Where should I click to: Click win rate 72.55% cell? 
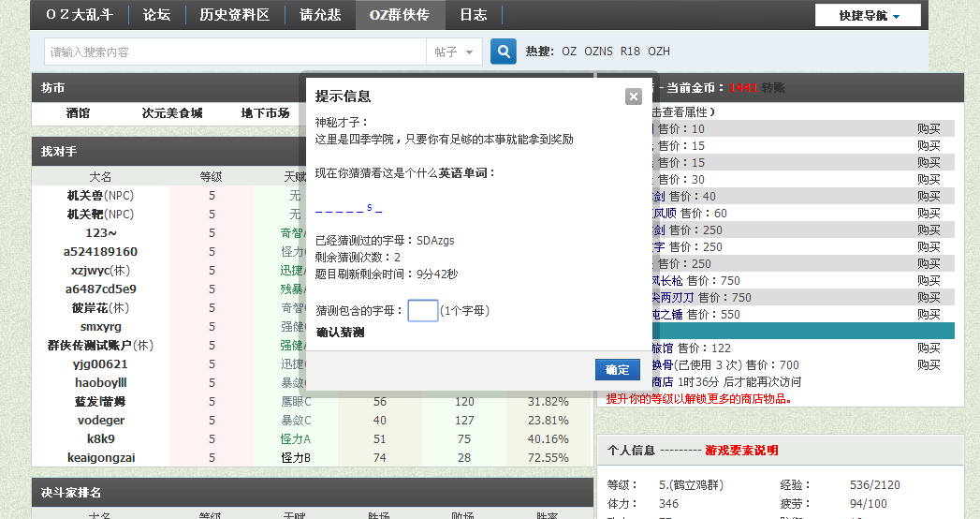[x=549, y=458]
